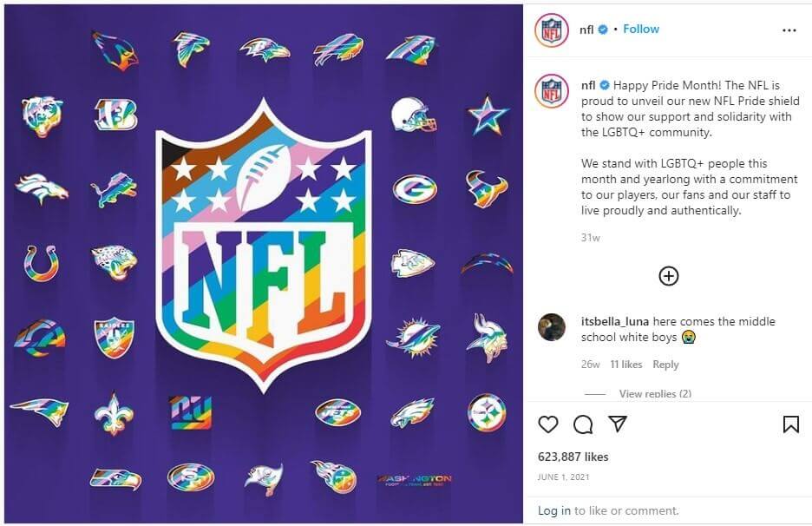
Task: Load more comments with plus circle
Action: pyautogui.click(x=668, y=276)
